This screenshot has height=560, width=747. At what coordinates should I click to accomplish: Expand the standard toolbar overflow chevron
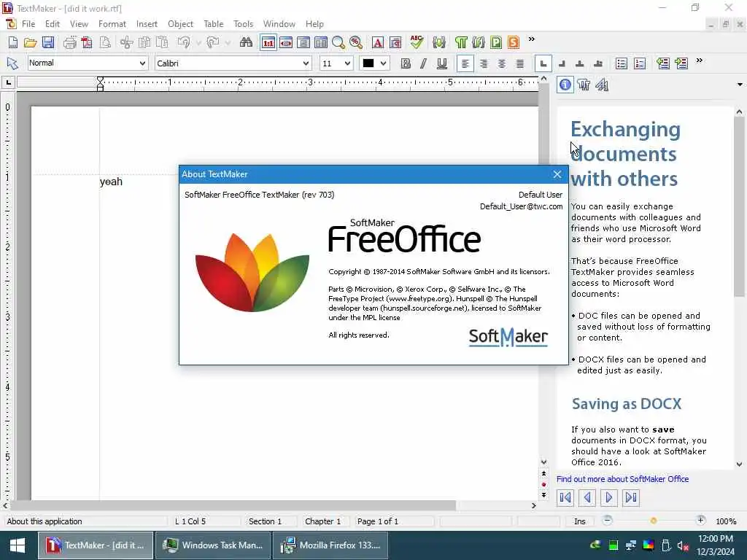pyautogui.click(x=532, y=39)
